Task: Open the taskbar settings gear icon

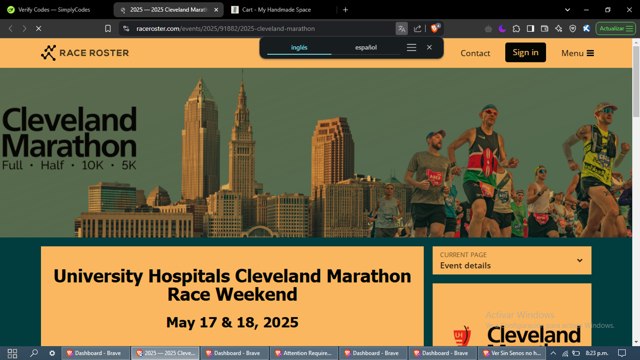Action: point(52,353)
